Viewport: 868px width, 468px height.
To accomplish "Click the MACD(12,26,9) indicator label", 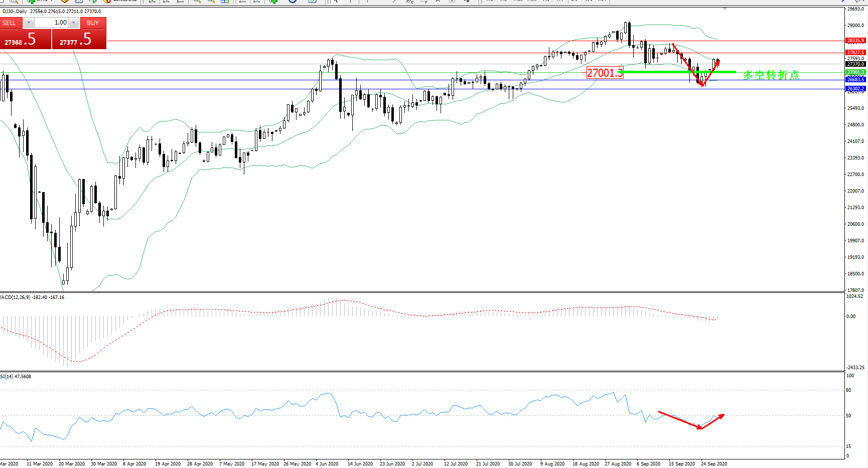I will 32,297.
